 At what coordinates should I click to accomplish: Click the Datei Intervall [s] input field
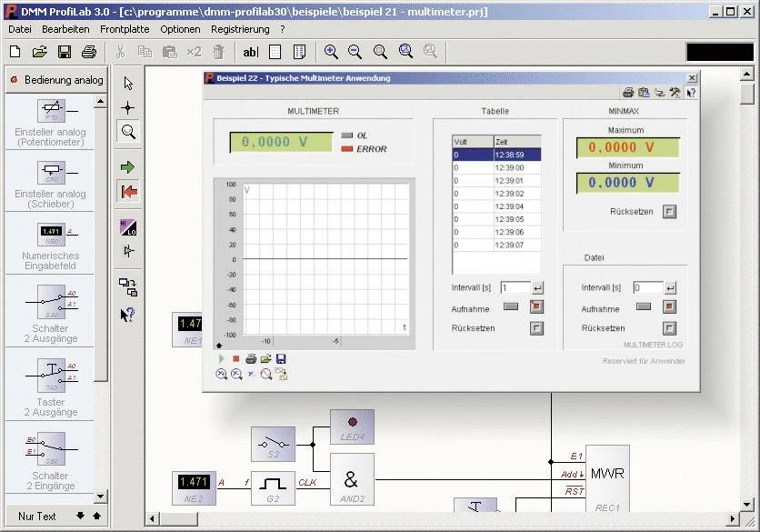(646, 288)
